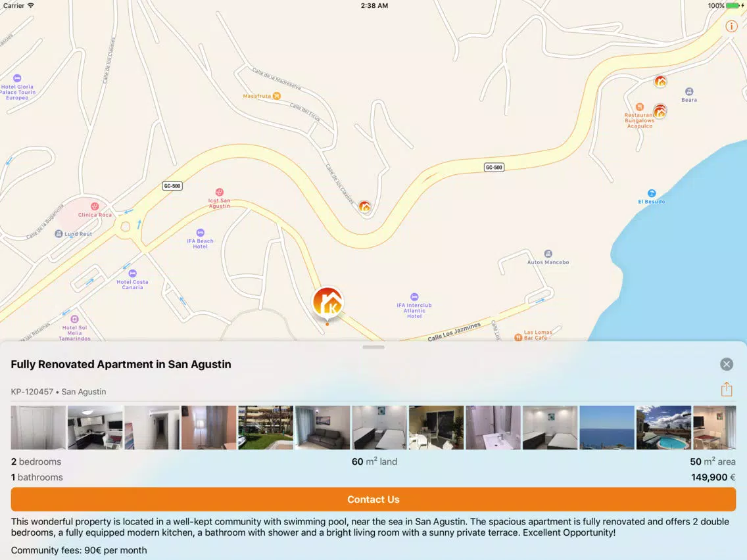Tap the Hotel Sol Melia Tamarindos marker

[74, 319]
